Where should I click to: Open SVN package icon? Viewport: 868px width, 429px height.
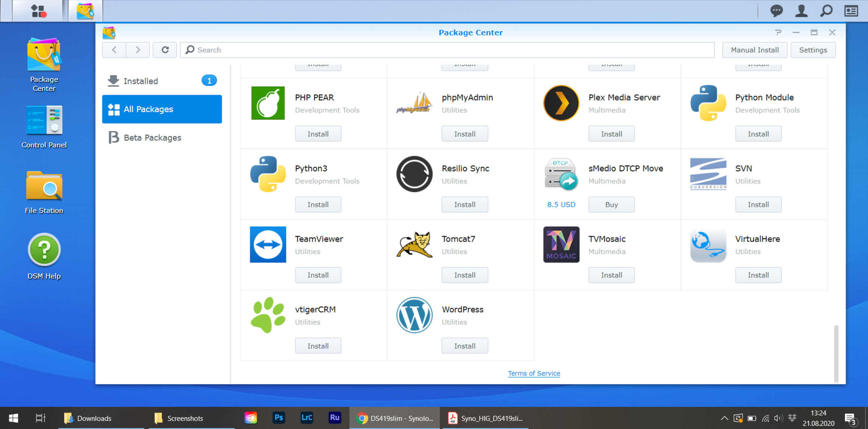coord(708,174)
